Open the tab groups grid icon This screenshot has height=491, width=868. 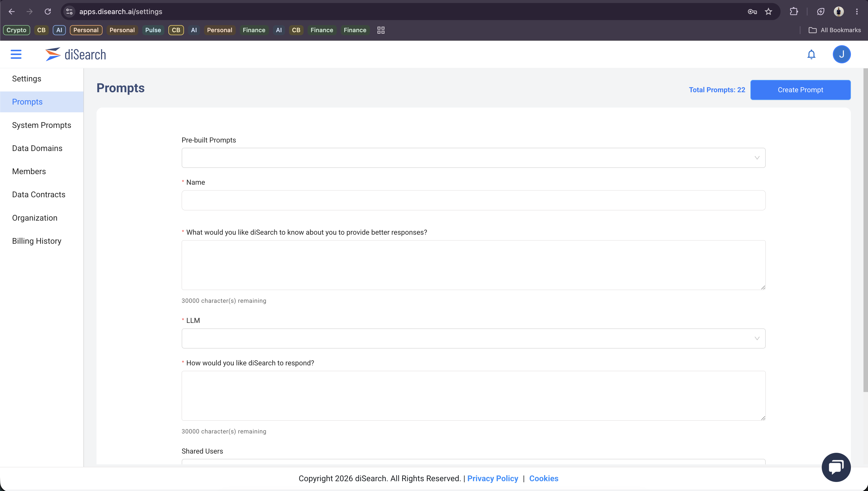(x=381, y=30)
